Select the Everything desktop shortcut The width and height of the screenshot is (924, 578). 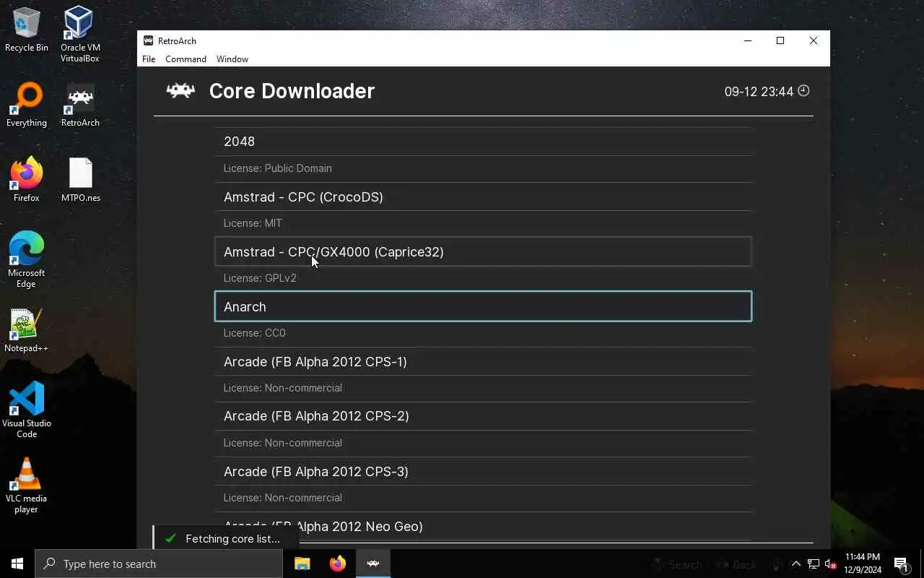point(27,105)
